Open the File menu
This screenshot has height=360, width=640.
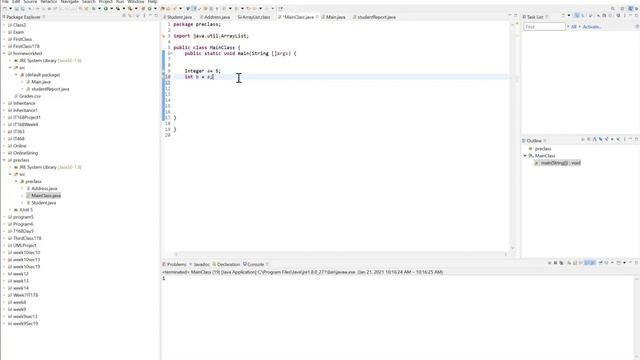click(x=5, y=2)
